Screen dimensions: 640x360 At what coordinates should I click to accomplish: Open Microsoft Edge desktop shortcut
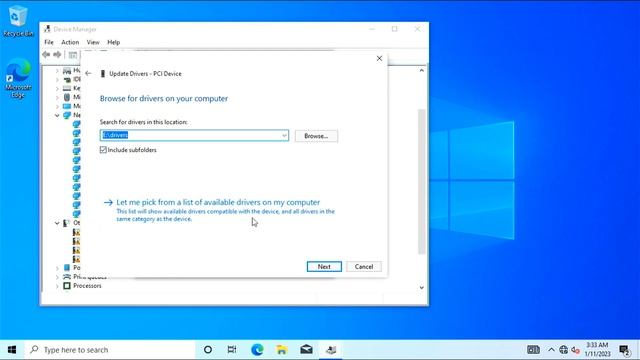pos(18,78)
